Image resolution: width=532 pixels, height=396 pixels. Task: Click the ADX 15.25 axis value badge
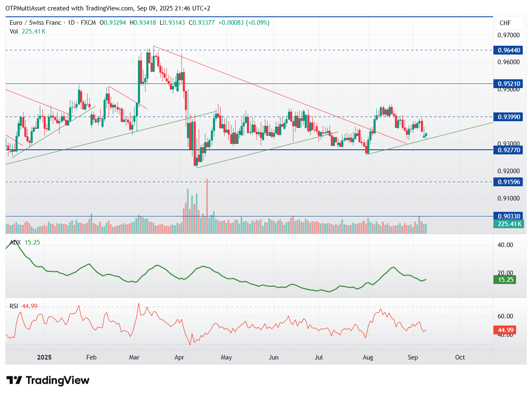pos(504,279)
